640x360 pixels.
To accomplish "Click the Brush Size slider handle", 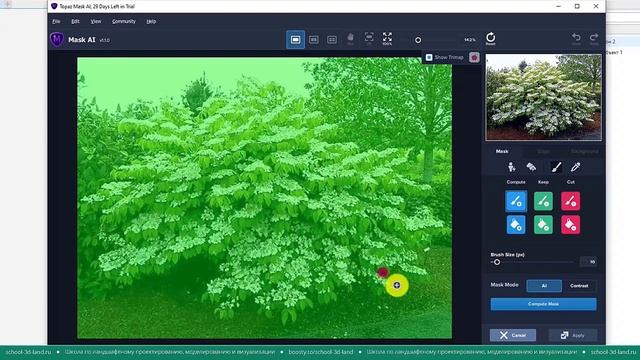I will click(497, 262).
